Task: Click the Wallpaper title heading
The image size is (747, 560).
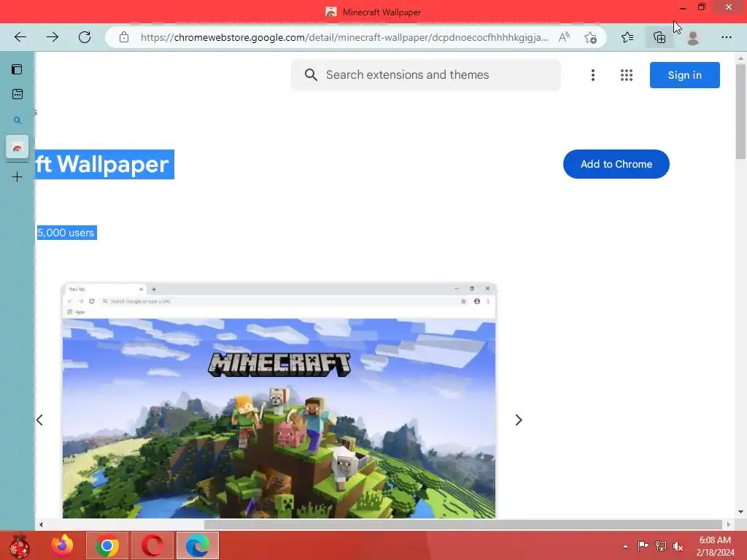Action: click(105, 164)
